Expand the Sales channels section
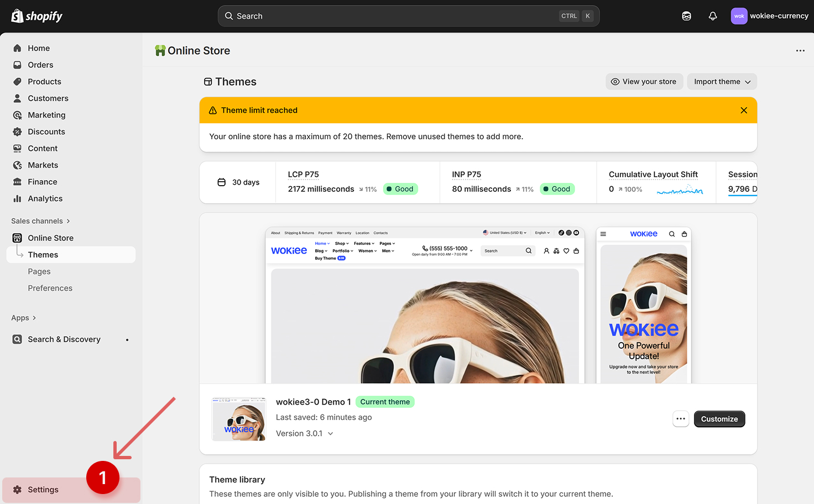 [40, 221]
